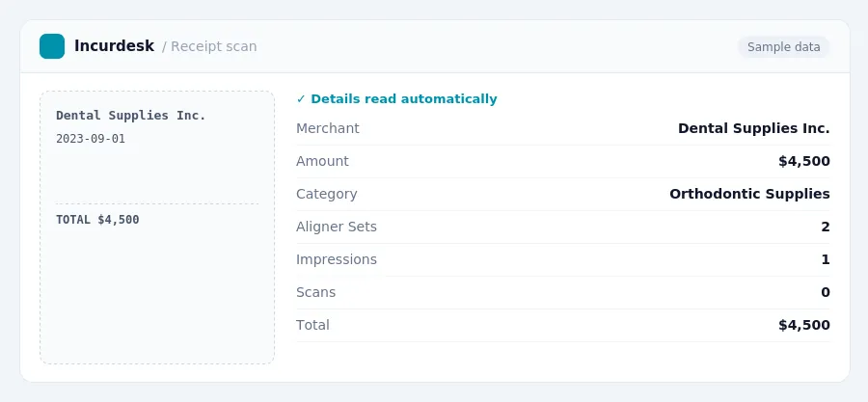Select the Merchant field label
Image resolution: width=868 pixels, height=402 pixels.
(x=328, y=128)
